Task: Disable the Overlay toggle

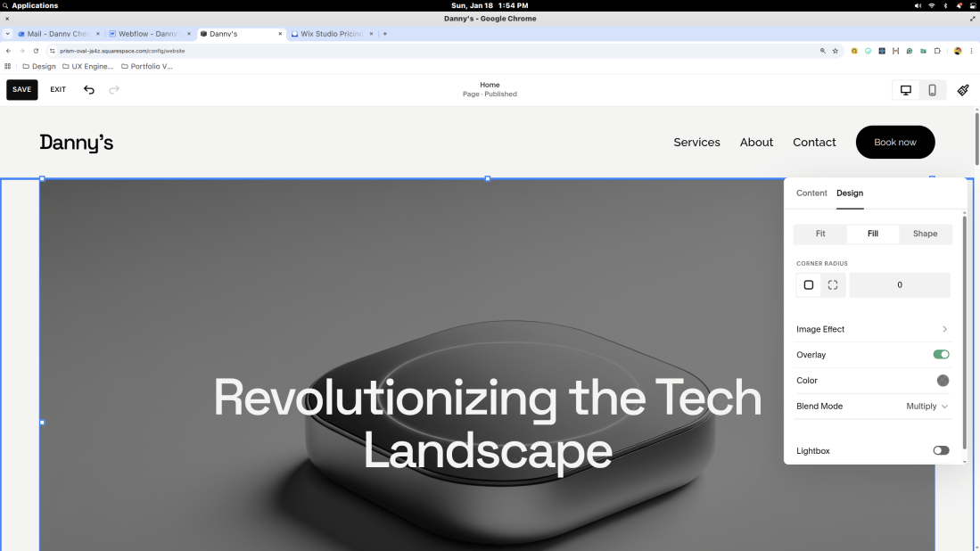Action: [x=941, y=355]
